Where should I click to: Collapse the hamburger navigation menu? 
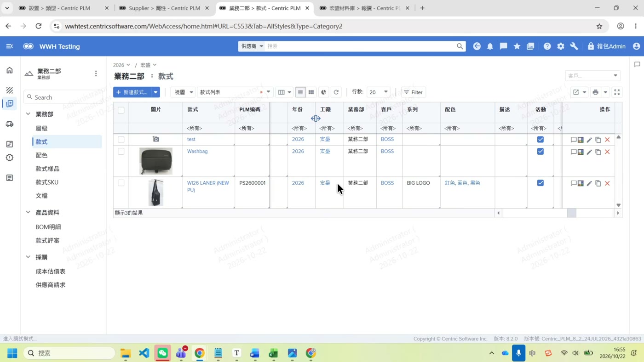tap(9, 46)
